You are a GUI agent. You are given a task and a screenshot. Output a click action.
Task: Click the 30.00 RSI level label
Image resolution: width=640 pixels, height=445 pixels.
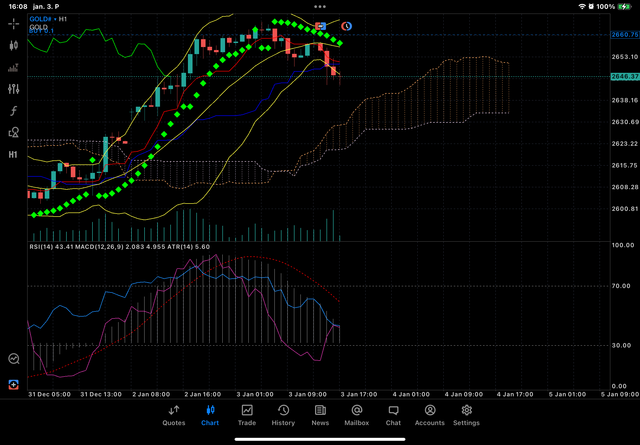(621, 345)
